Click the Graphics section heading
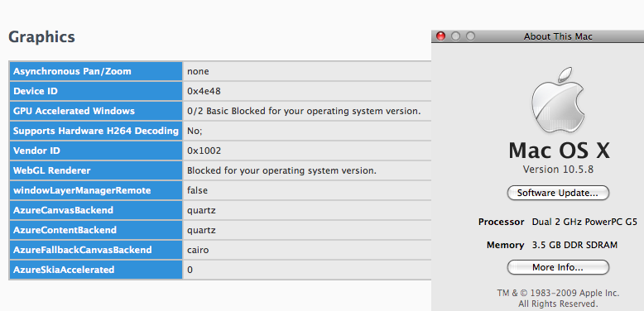The image size is (644, 311). [x=42, y=37]
